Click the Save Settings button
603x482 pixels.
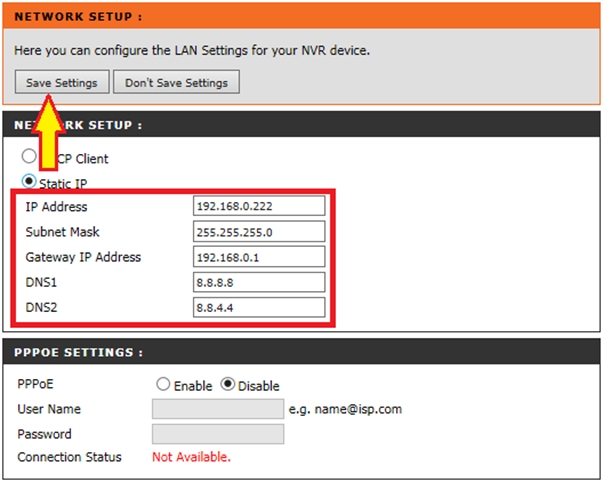tap(61, 82)
